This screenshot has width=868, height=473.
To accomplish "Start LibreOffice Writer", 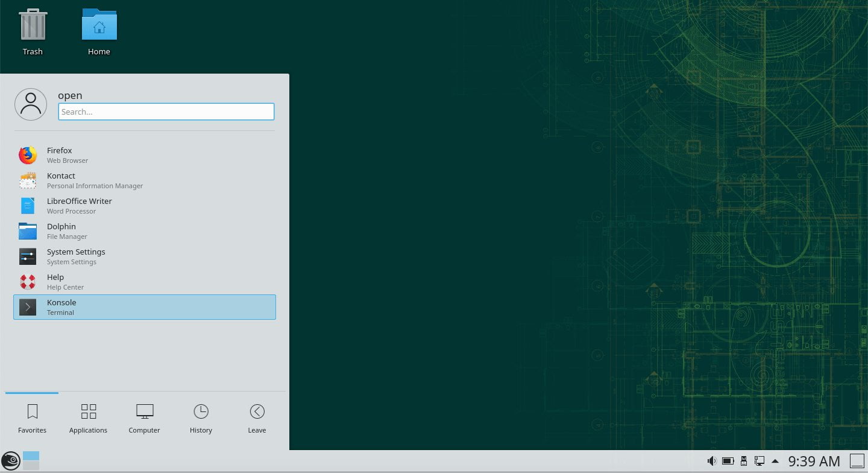I will pyautogui.click(x=79, y=206).
